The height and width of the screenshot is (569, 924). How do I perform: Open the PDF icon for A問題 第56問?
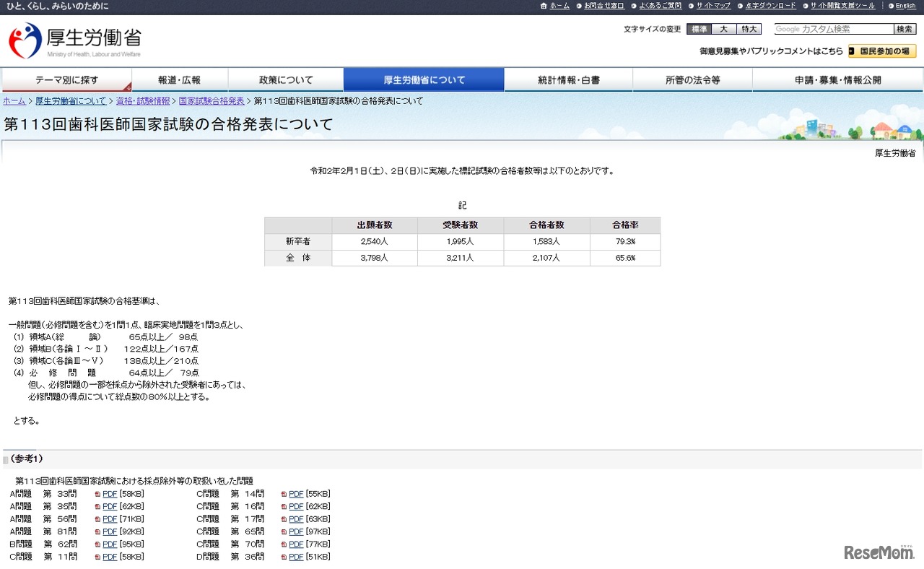[x=99, y=519]
